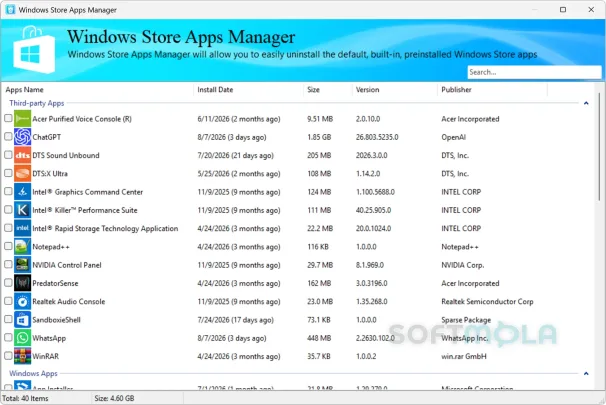Select the NVIDIA Control Panel checkbox

pyautogui.click(x=8, y=264)
